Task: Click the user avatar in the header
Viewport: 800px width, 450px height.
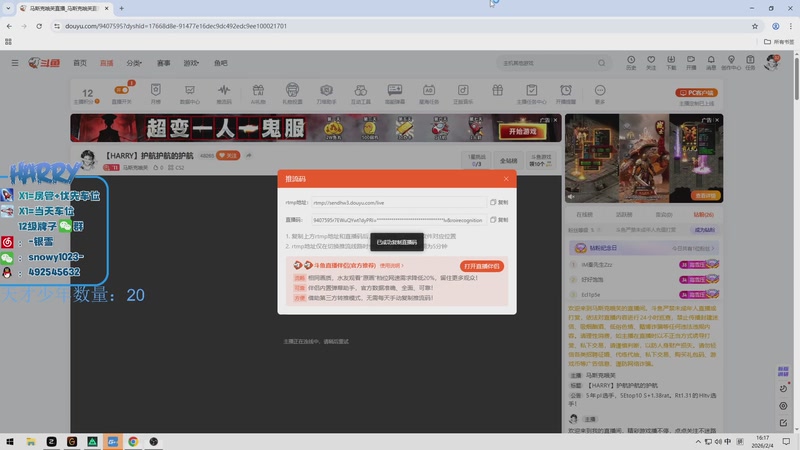Action: pyautogui.click(x=771, y=62)
